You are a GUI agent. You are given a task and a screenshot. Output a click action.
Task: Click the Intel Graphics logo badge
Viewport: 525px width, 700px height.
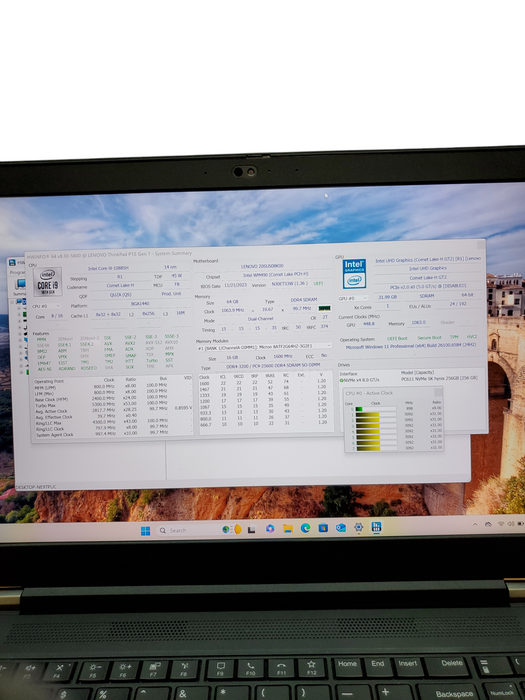coord(354,274)
